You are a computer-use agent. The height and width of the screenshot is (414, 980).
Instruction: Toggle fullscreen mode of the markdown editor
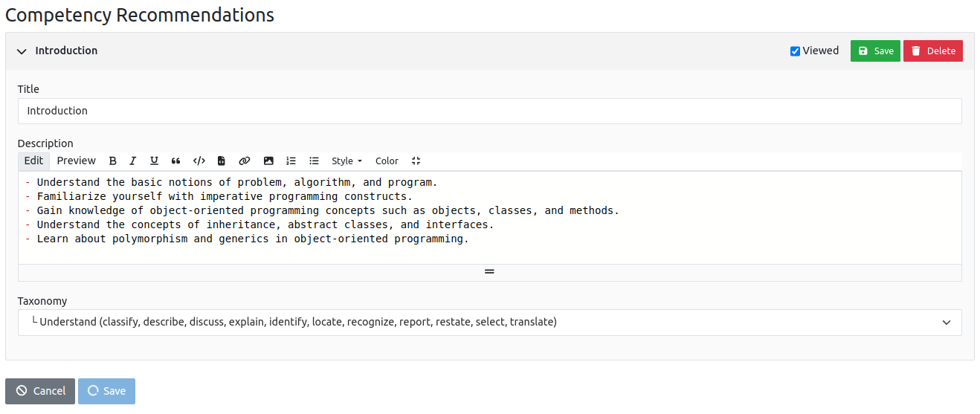416,161
